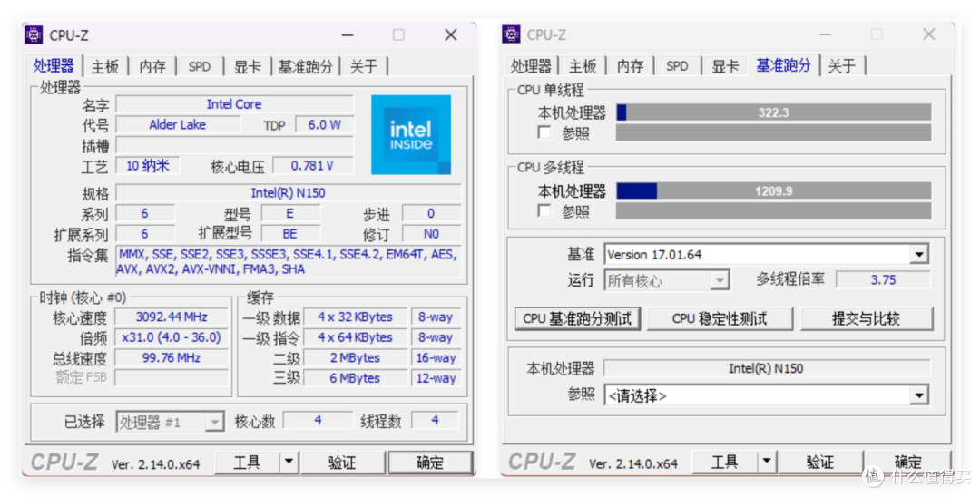
Task: Open 关于 tab in right window
Action: click(x=841, y=66)
